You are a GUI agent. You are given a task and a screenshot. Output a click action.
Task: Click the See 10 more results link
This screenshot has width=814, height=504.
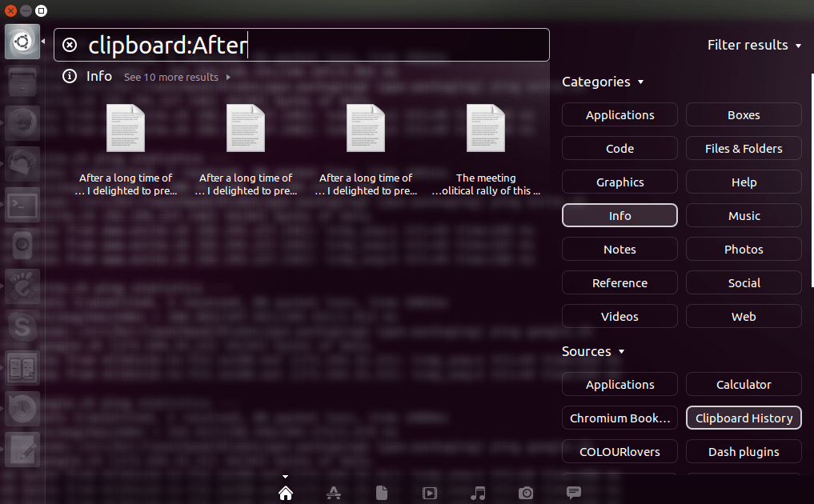170,77
